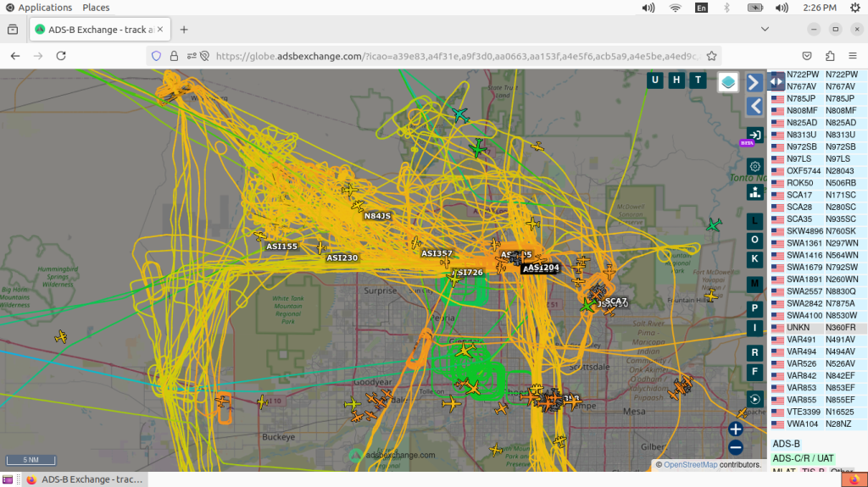This screenshot has height=487, width=868.
Task: Toggle the K map button
Action: [x=754, y=259]
